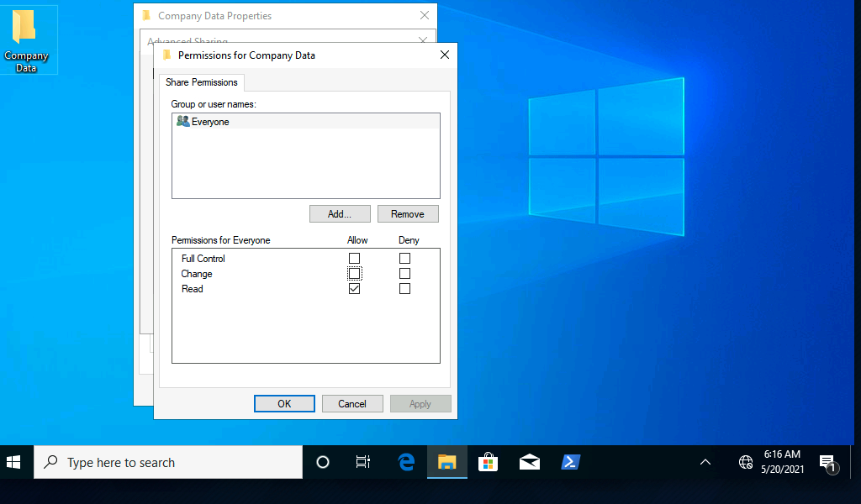Open the clock showing 6:16 AM

coord(783,462)
